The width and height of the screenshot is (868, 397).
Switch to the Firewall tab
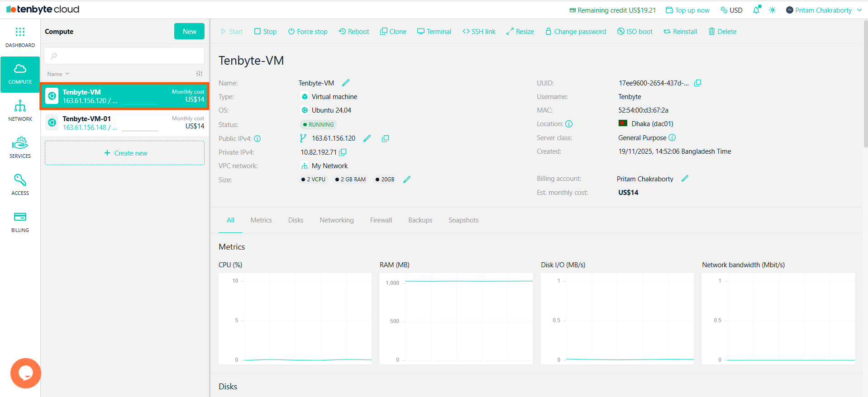click(x=381, y=220)
